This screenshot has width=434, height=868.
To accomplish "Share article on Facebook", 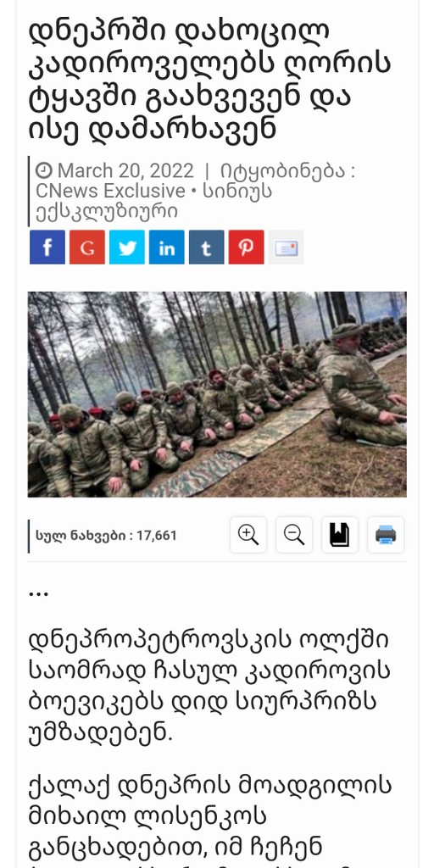I will (x=47, y=248).
